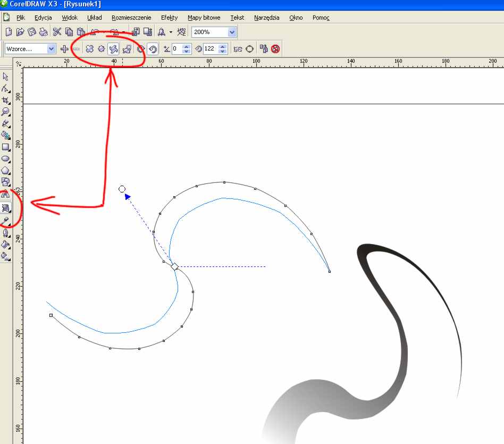Activate the Zoom magnifier tool
504x444 pixels.
[x=6, y=112]
